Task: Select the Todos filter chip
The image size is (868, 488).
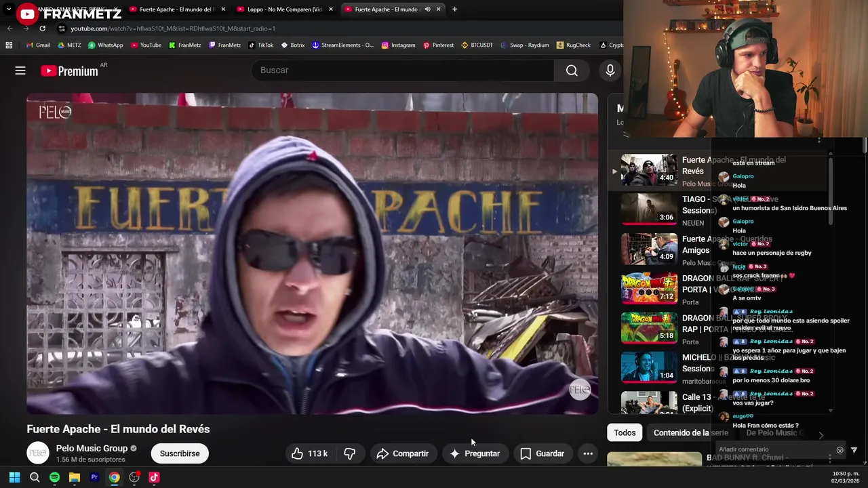Action: coord(625,432)
